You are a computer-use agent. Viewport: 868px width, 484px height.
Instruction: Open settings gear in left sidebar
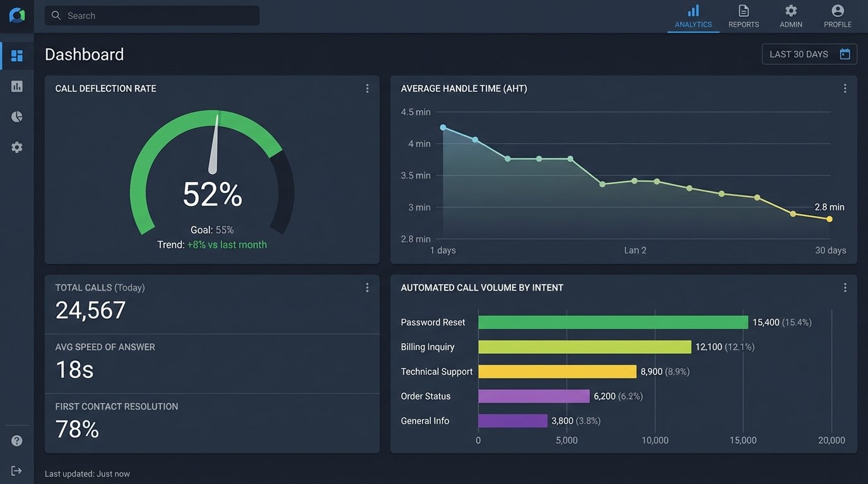point(17,147)
